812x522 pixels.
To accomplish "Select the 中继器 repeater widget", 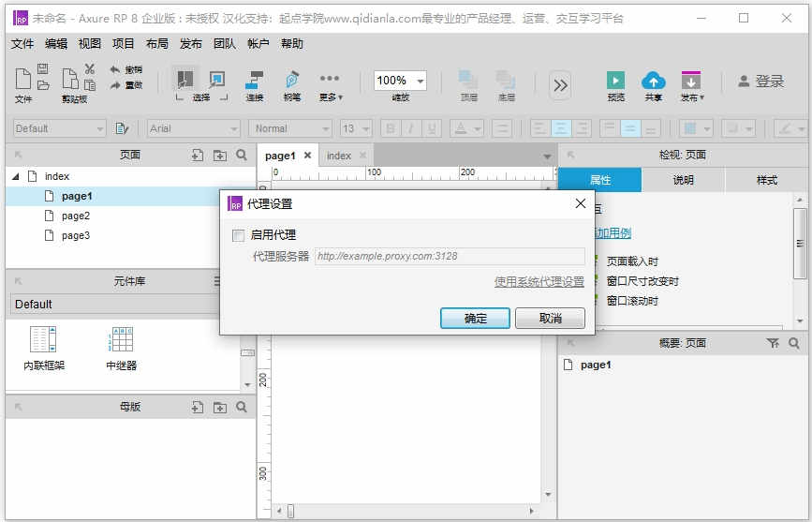I will pyautogui.click(x=121, y=349).
